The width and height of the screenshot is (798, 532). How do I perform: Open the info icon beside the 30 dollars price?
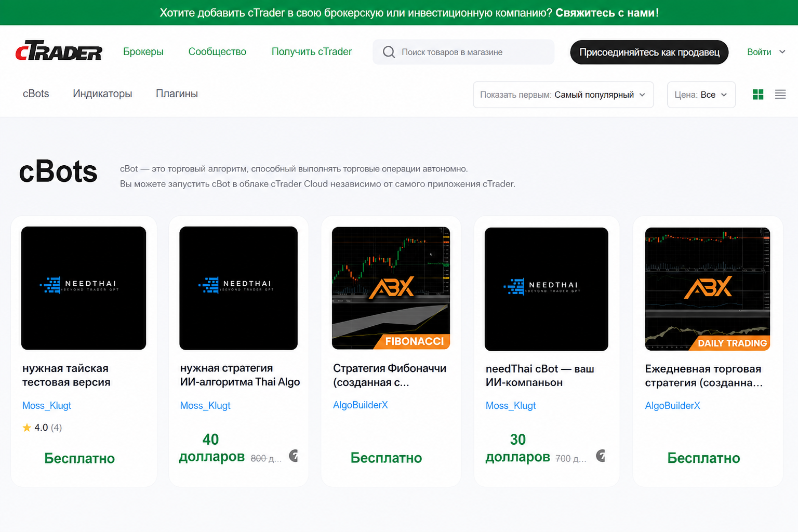601,456
